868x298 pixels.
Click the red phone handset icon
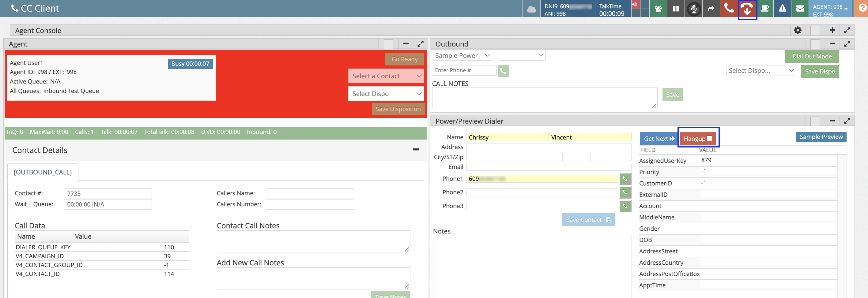(x=729, y=9)
